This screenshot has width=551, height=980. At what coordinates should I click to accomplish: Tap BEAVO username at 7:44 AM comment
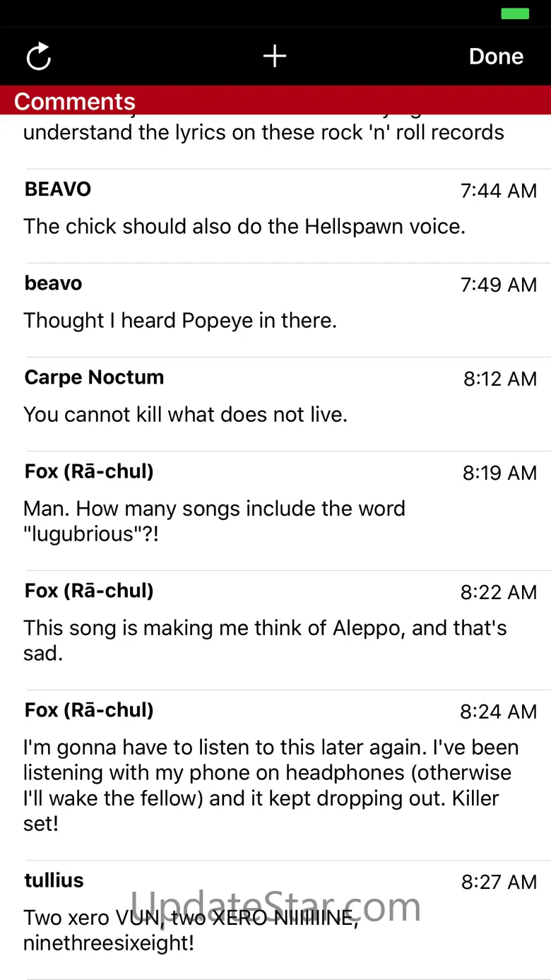(x=58, y=189)
